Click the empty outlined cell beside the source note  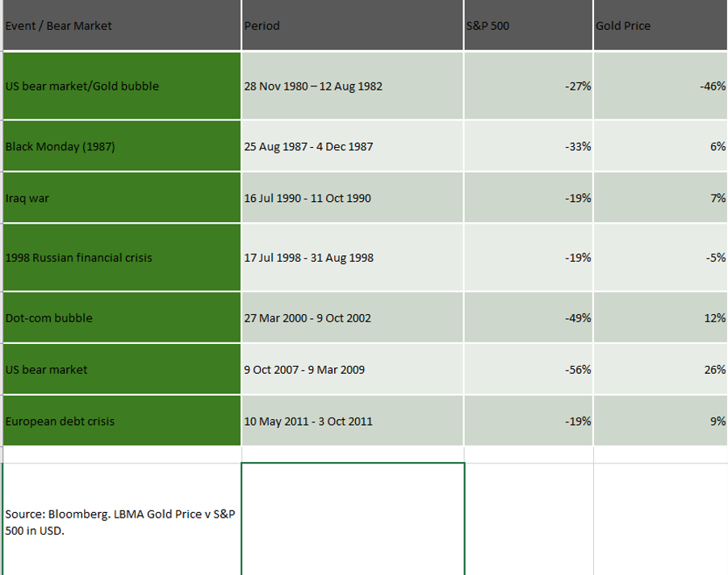353,518
